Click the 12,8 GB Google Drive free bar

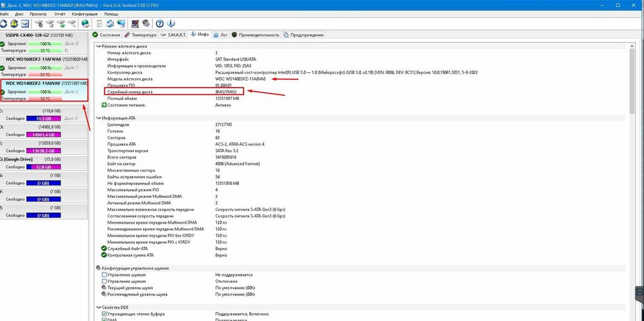[x=43, y=167]
